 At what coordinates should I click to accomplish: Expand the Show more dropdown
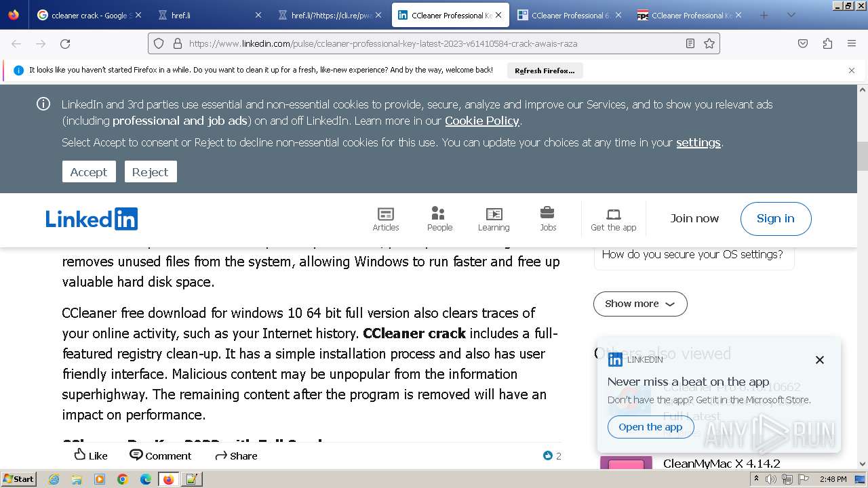640,304
